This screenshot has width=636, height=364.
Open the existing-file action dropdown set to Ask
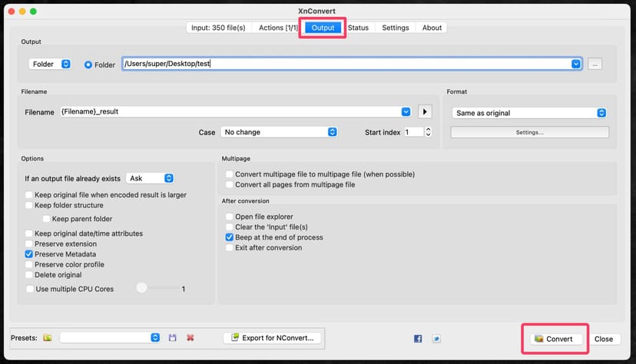click(150, 178)
